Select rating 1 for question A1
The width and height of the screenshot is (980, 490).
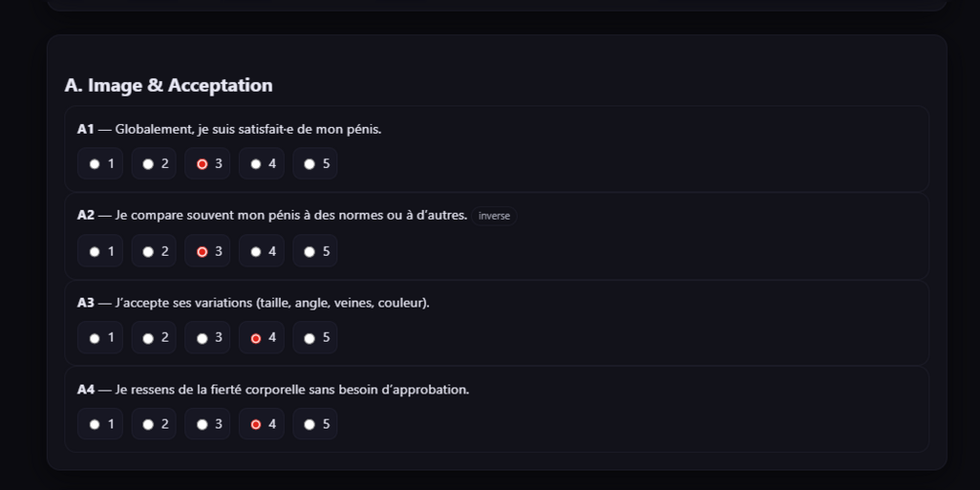click(x=100, y=164)
